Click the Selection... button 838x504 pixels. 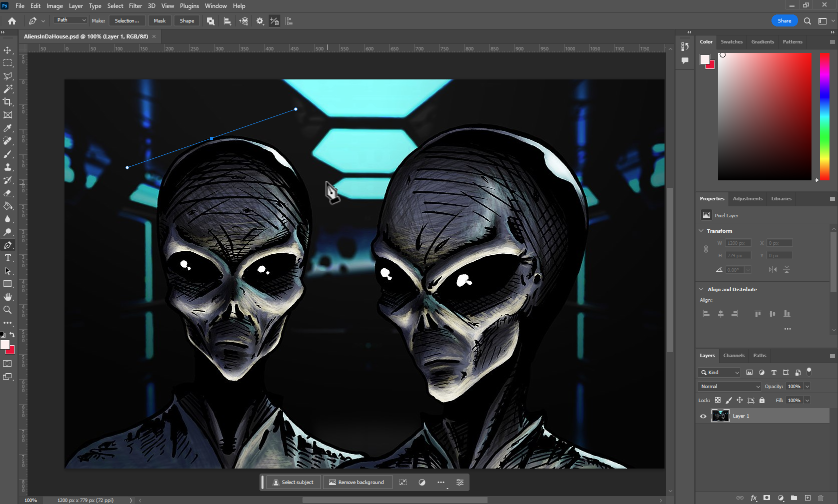tap(127, 21)
